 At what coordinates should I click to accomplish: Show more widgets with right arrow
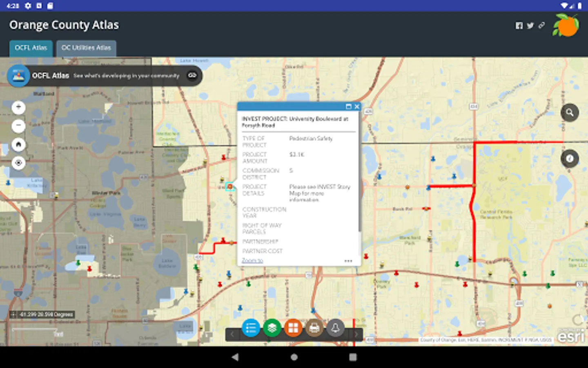tap(356, 334)
